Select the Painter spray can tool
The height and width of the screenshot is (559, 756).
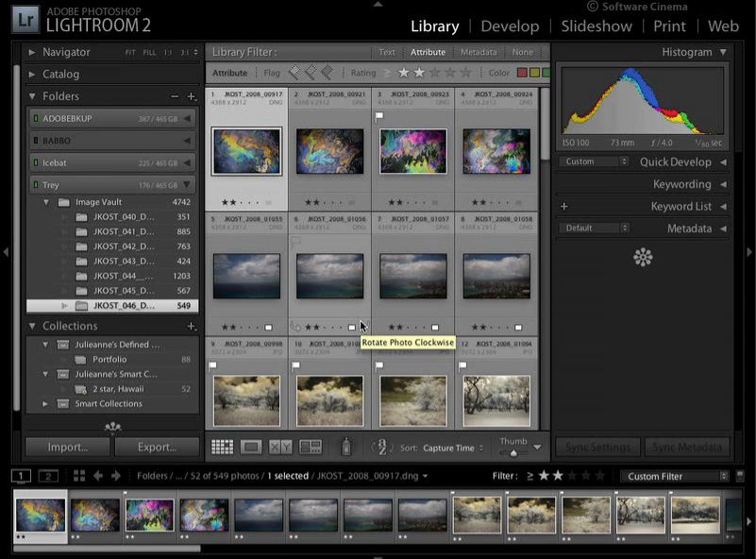pyautogui.click(x=345, y=447)
